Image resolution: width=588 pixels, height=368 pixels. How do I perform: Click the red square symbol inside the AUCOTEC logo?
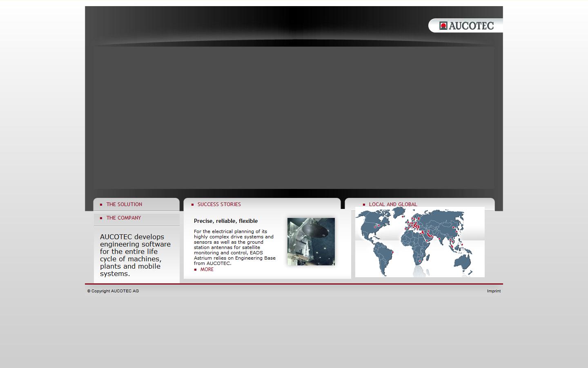coord(443,25)
